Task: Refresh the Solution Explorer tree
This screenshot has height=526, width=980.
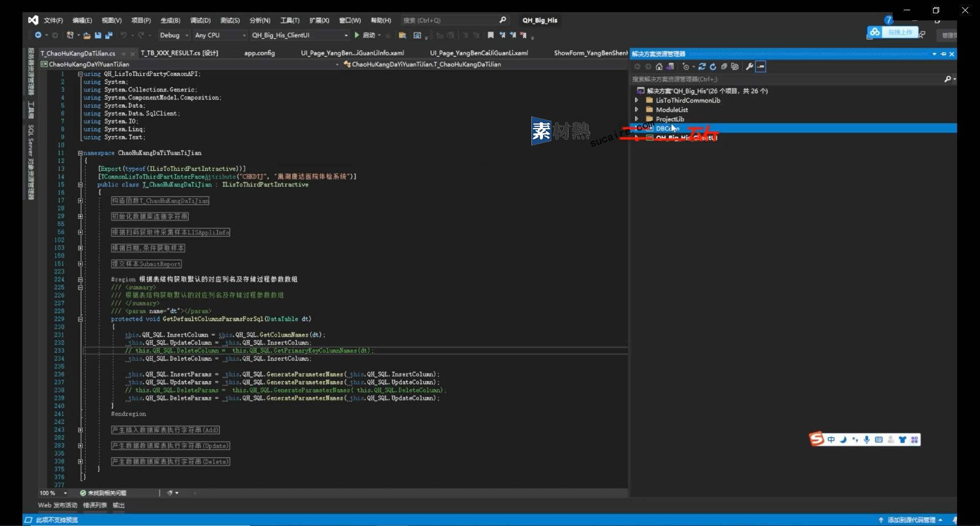Action: pyautogui.click(x=713, y=67)
